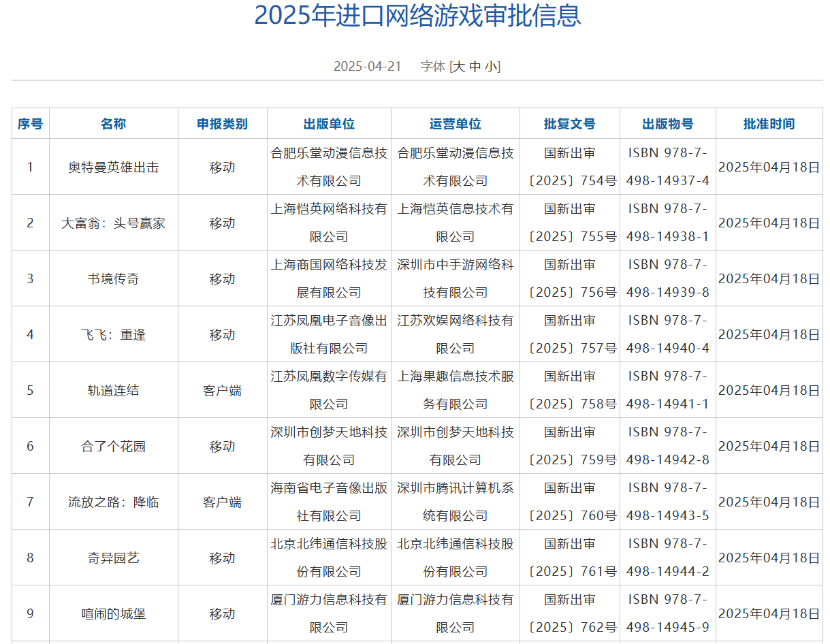Click publisher 上海商国网络科技发展有限公司
Screen dimensions: 830x644
point(330,278)
